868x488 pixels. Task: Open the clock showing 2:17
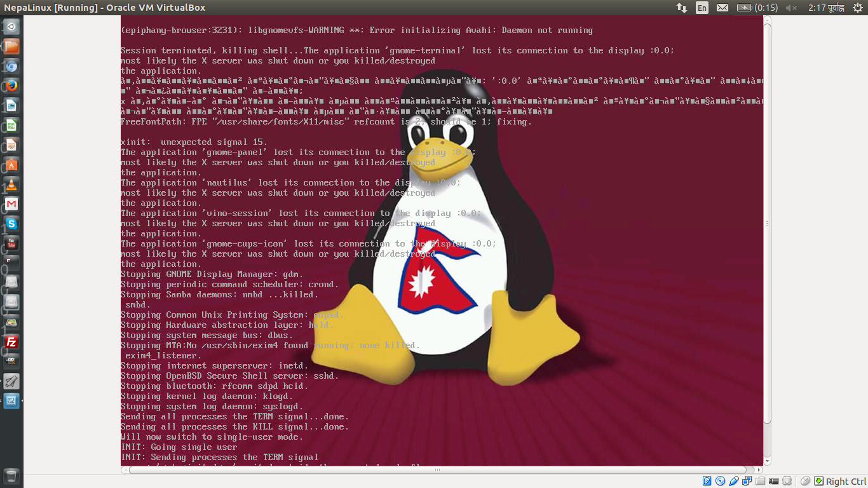pos(827,8)
